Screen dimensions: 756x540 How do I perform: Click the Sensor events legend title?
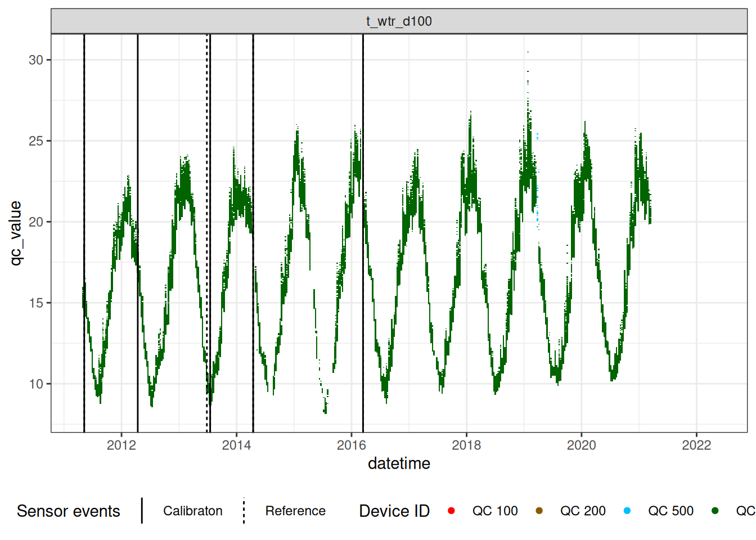69,511
